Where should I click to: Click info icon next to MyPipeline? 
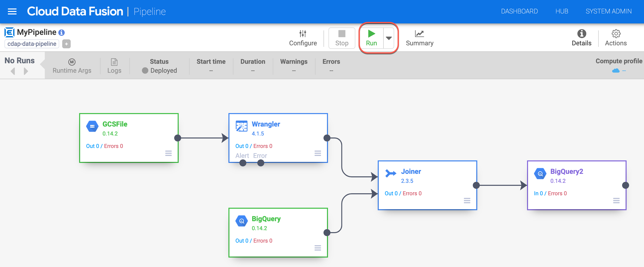(x=61, y=33)
